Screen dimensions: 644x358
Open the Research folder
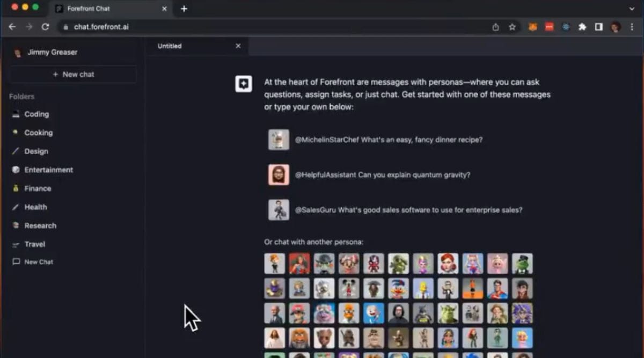pyautogui.click(x=40, y=225)
